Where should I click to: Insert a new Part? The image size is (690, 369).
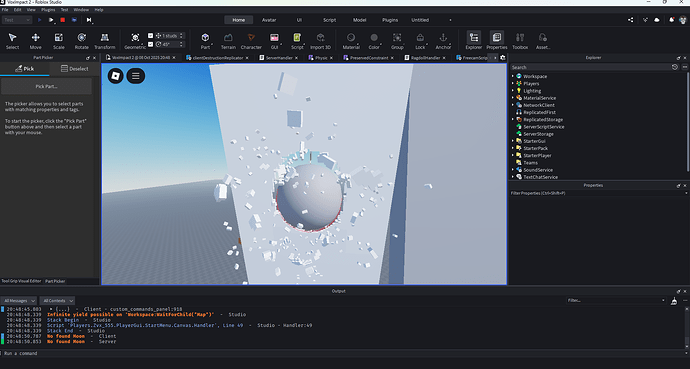[x=205, y=41]
